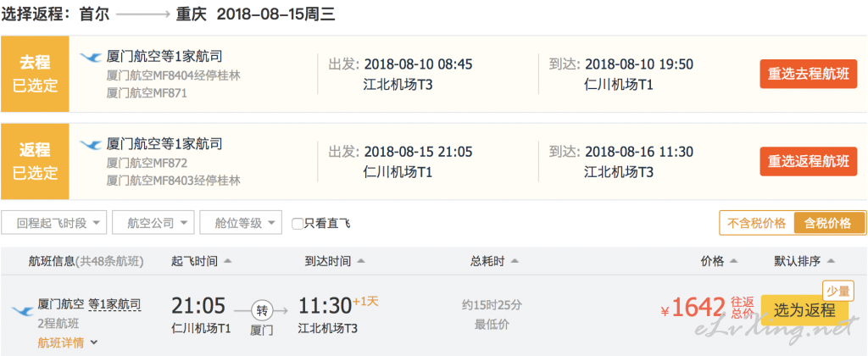Click the 重选去程航班 button
868x356 pixels.
(808, 75)
